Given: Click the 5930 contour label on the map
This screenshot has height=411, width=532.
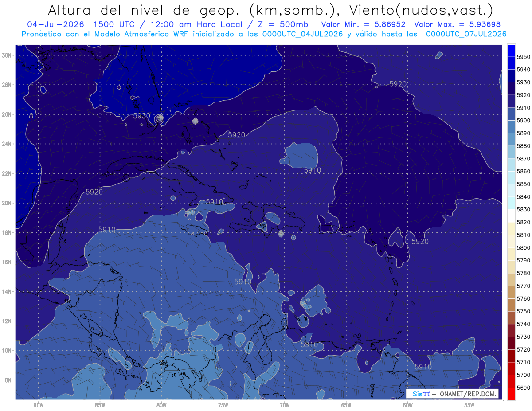Looking at the screenshot, I should click(141, 116).
